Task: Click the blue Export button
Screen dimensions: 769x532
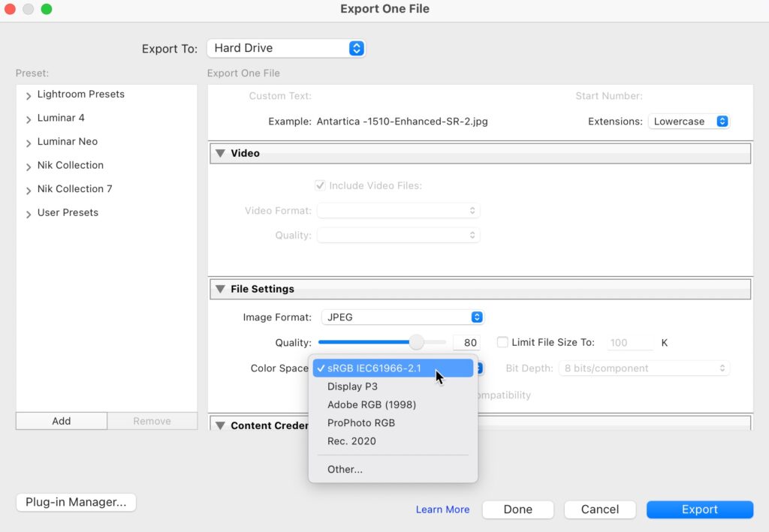Action: [699, 509]
